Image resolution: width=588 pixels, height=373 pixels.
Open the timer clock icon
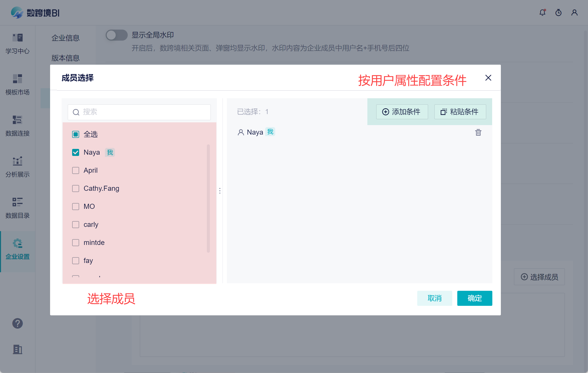pos(558,13)
